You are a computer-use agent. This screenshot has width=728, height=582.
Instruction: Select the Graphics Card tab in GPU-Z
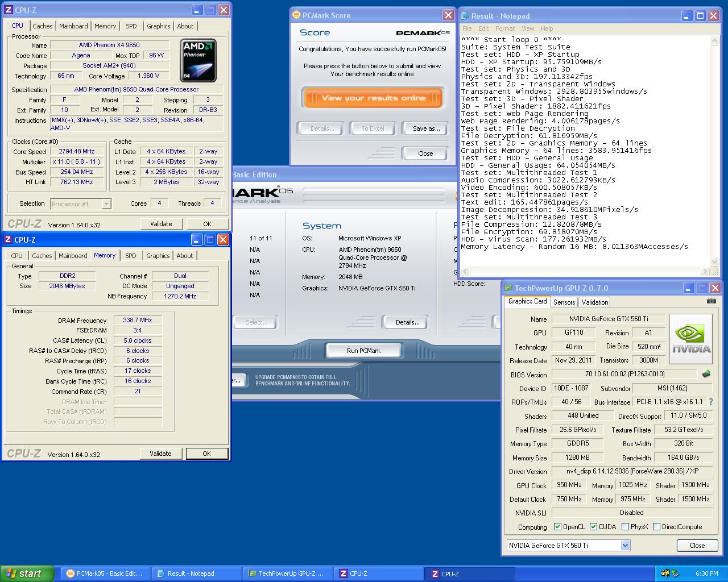[x=527, y=302]
